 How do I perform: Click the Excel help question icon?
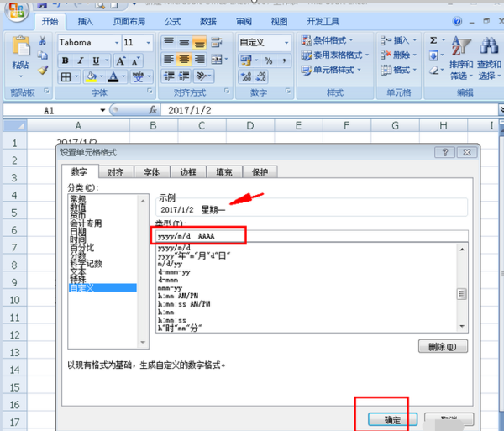pos(457,22)
